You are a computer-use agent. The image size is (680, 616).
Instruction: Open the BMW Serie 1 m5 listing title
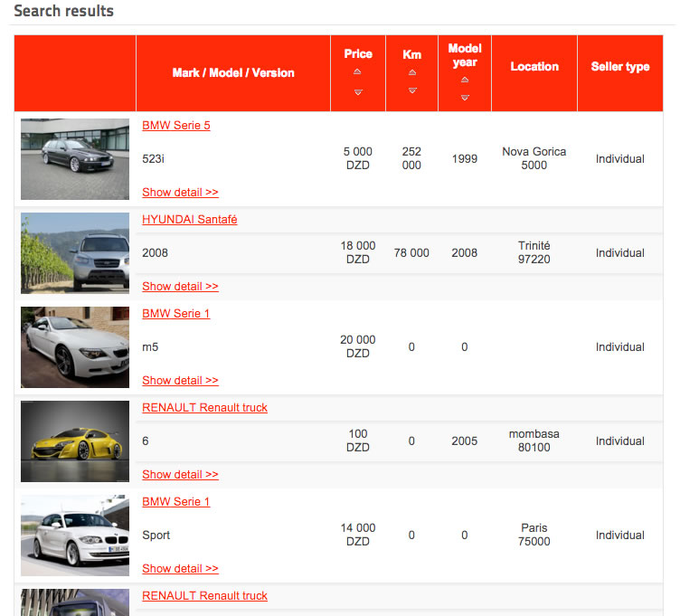pos(176,314)
